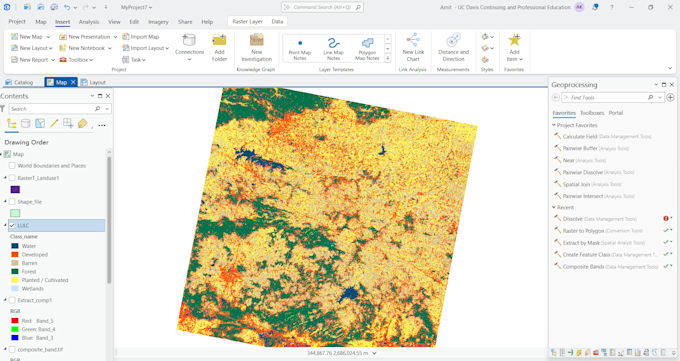Click the New Notebook icon
This screenshot has width=680, height=361.
(63, 48)
